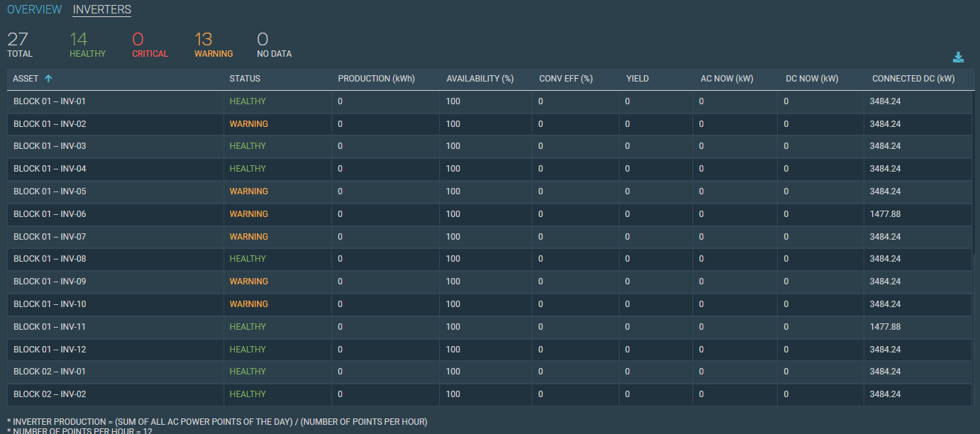
Task: Click WARNING status of BLOCK 01 – INV-06
Action: click(x=248, y=214)
